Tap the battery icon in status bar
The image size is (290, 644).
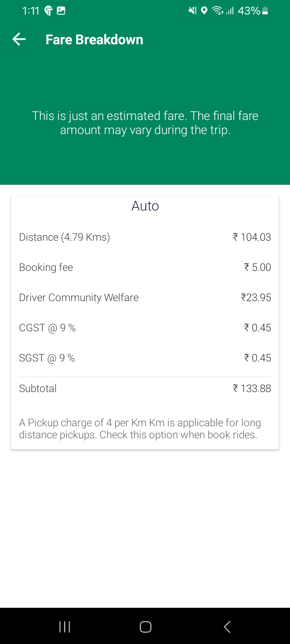click(x=265, y=11)
